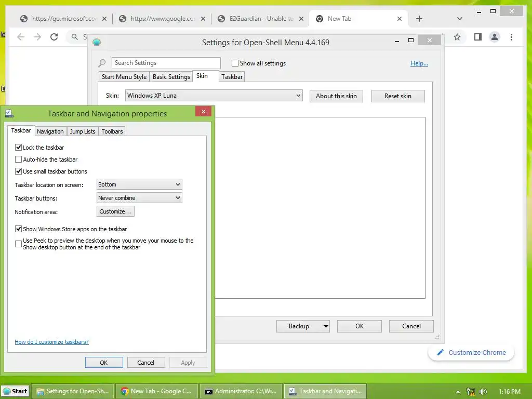Click the network tray icon

point(471,392)
